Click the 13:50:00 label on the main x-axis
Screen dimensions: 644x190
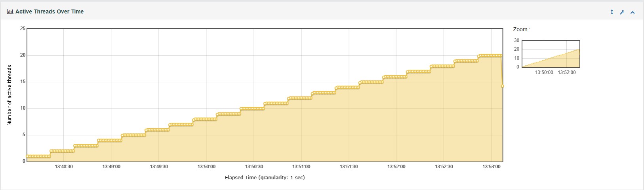point(206,167)
